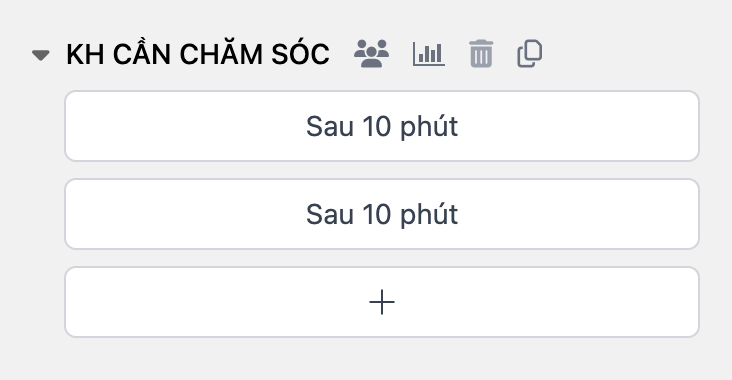Manage customers via the people icon
732x380 pixels.
[x=371, y=54]
